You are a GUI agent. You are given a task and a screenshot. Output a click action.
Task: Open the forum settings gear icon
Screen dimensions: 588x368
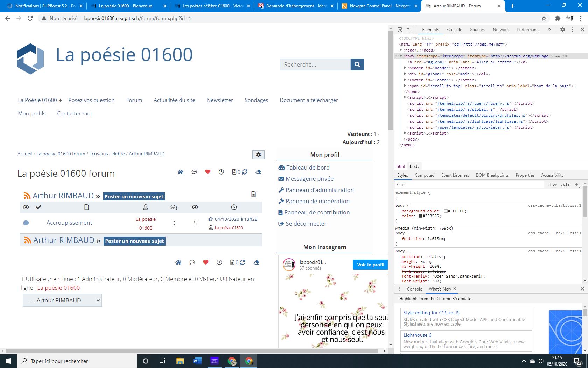[258, 155]
